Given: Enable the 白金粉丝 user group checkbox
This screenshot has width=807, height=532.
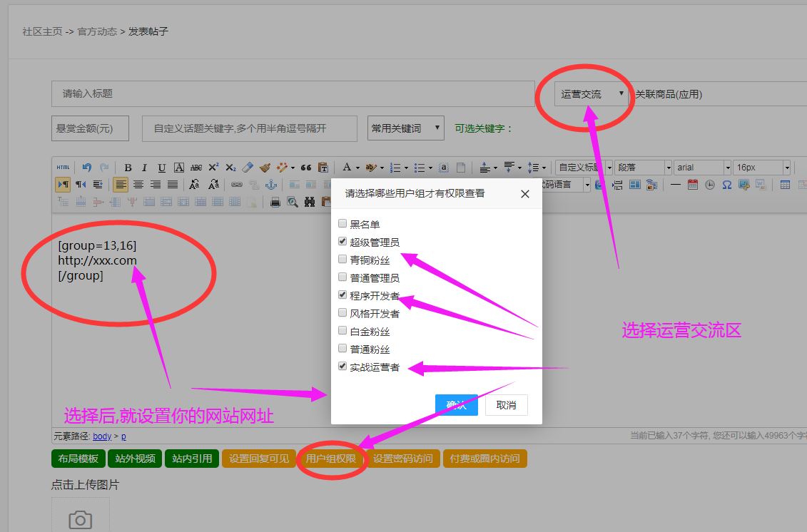Looking at the screenshot, I should click(x=343, y=331).
